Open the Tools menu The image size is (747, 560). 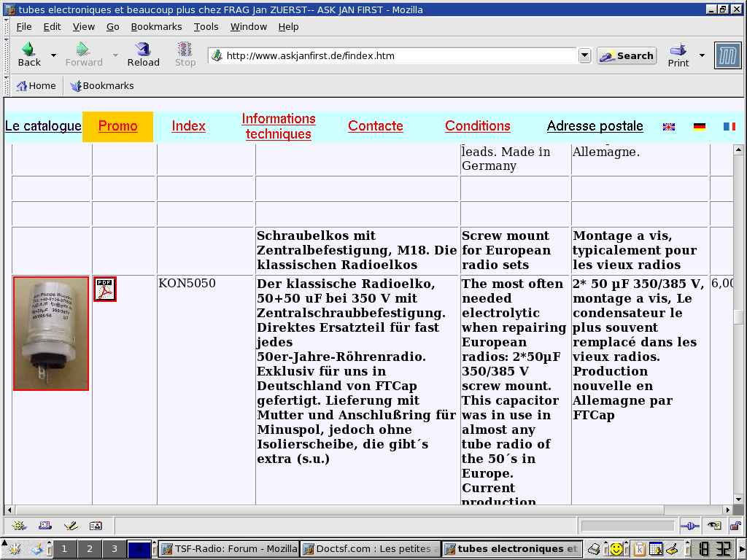pyautogui.click(x=206, y=27)
